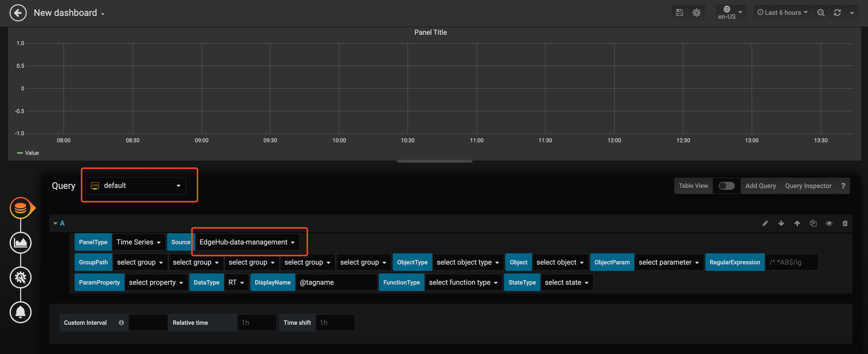
Task: Open dashboard settings gear icon
Action: (696, 13)
